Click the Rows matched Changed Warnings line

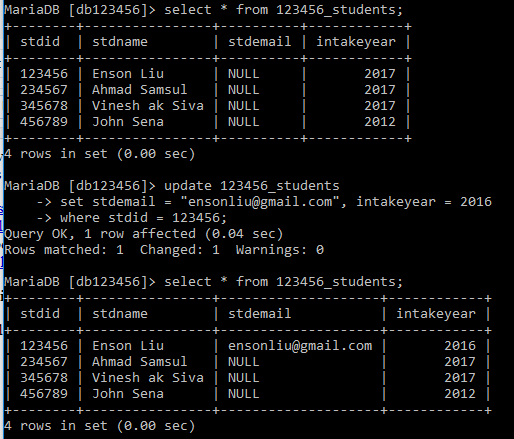point(164,250)
